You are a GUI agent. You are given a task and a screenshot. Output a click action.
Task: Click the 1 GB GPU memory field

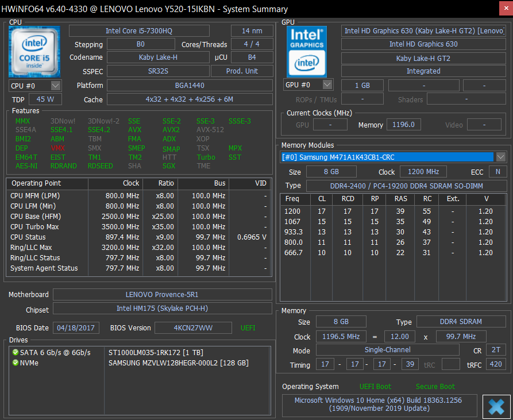[362, 86]
